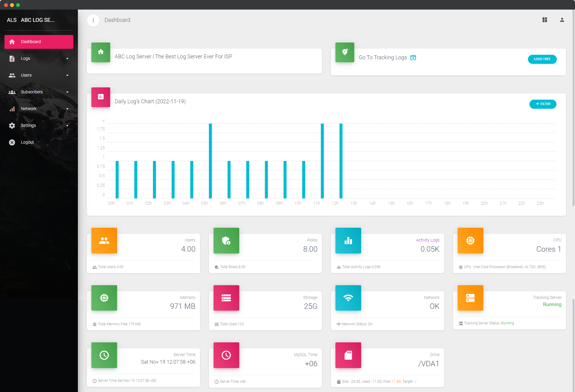The width and height of the screenshot is (575, 392).
Task: Click the Settings gear icon in sidebar
Action: pos(12,126)
